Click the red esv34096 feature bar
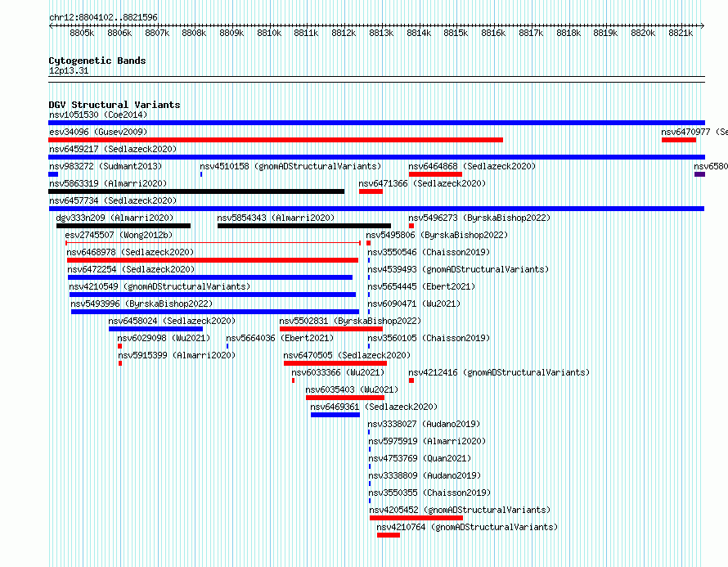 click(x=276, y=140)
